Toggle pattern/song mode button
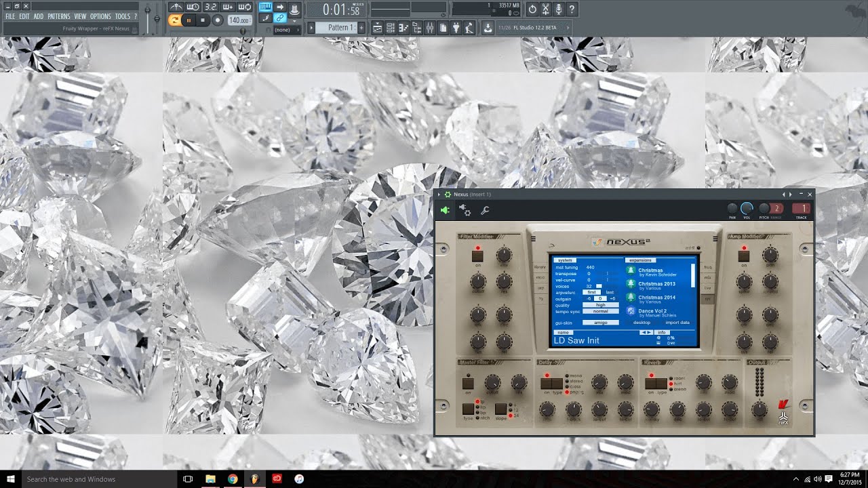868x488 pixels. (x=174, y=20)
